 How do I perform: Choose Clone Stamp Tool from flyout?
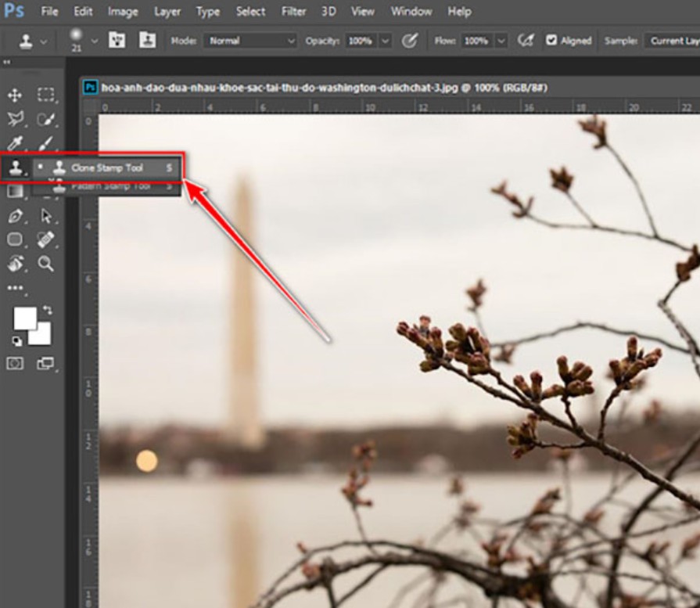[107, 167]
